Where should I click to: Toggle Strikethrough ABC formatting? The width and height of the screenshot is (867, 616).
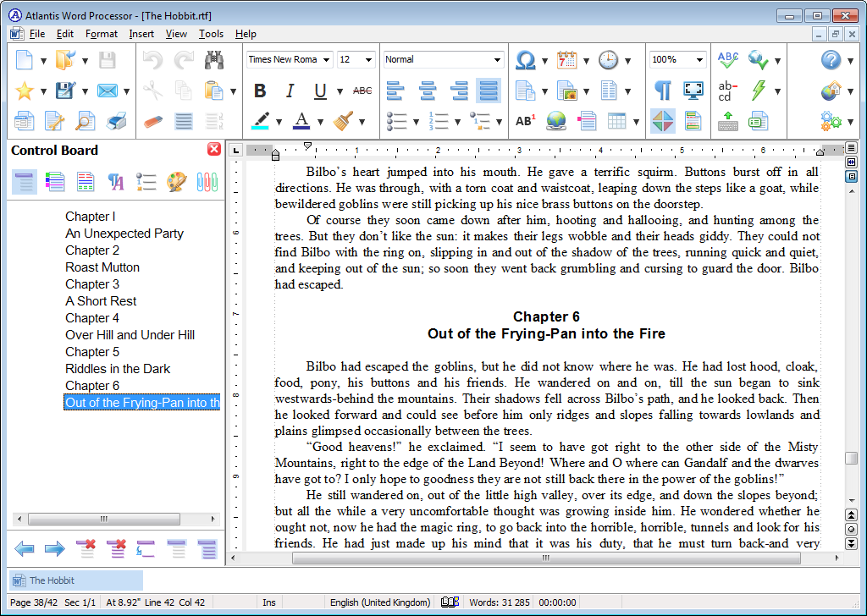coord(362,91)
